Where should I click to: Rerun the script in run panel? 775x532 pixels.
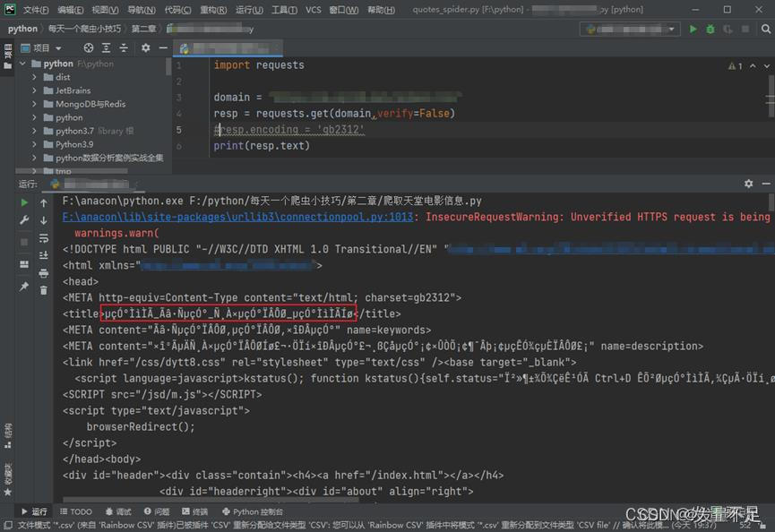pos(23,202)
